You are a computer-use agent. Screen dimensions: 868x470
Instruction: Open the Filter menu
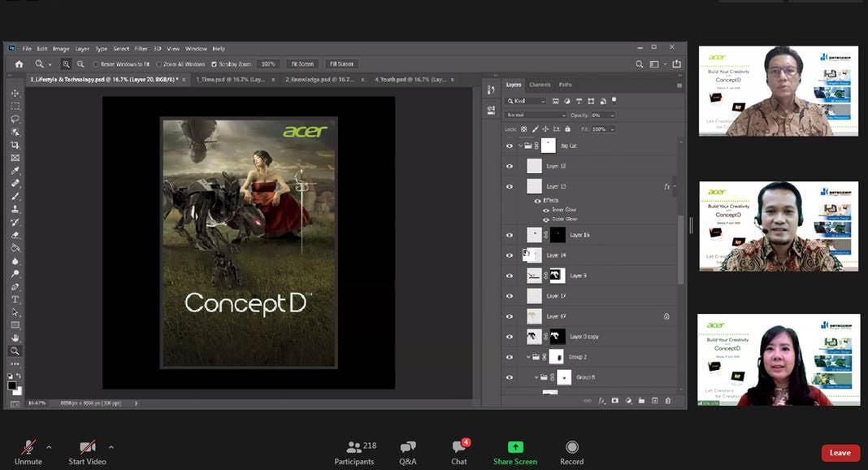[x=141, y=49]
